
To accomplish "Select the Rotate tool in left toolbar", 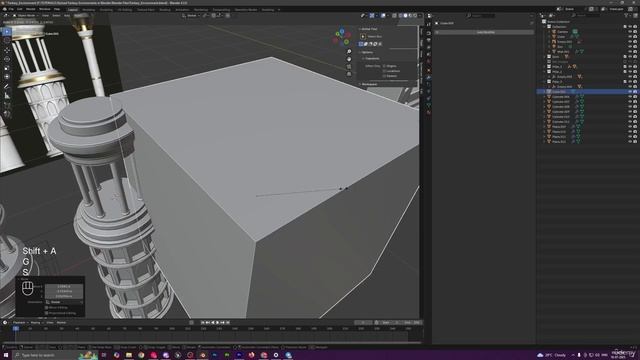I will tap(7, 59).
